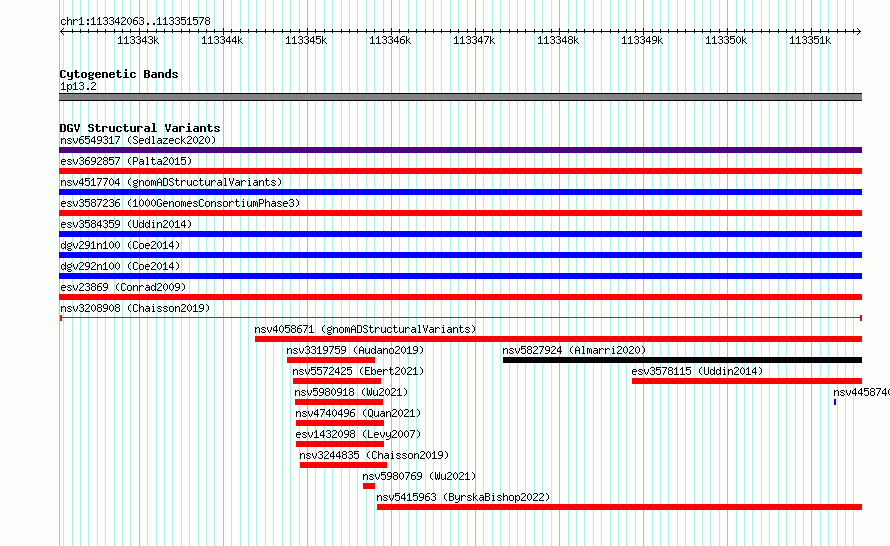Select the red esv1432098 variant bar
This screenshot has width=890, height=546.
tap(339, 444)
